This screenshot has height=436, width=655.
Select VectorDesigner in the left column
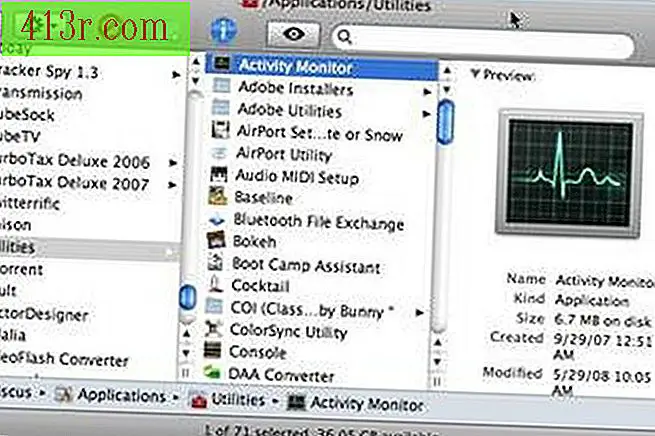(x=44, y=315)
